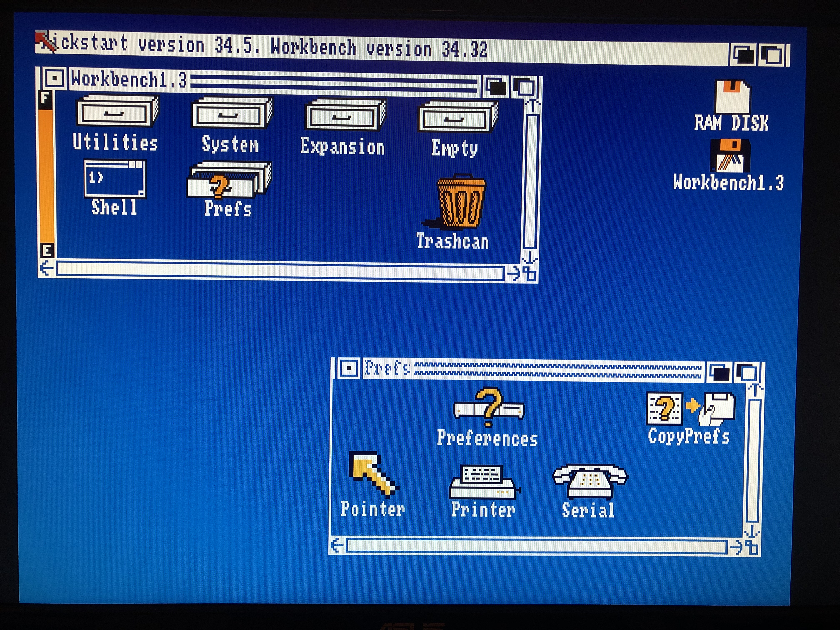Screen dimensions: 840x630
Task: Click the Workbench1.3 disk fullness gauge
Action: point(46,175)
